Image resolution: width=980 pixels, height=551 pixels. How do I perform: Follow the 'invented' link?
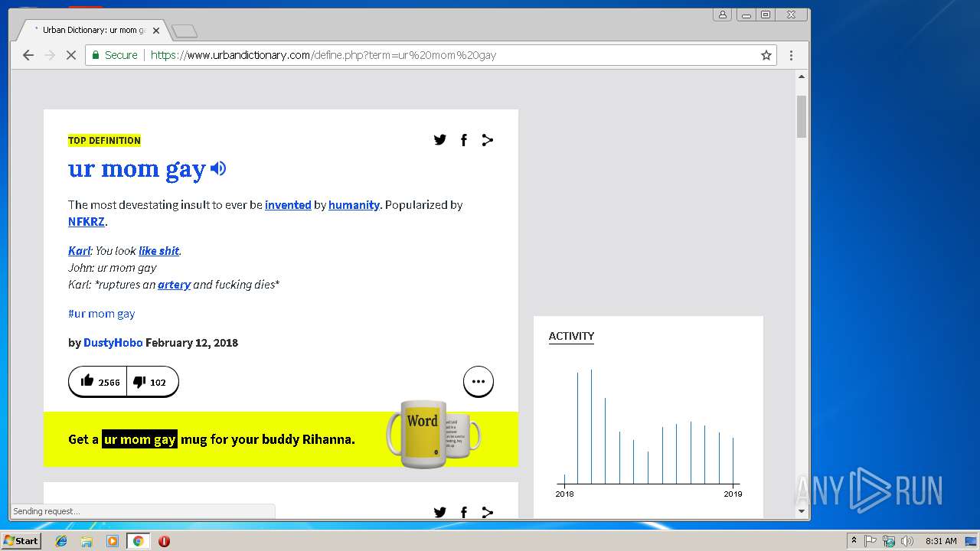pyautogui.click(x=288, y=205)
